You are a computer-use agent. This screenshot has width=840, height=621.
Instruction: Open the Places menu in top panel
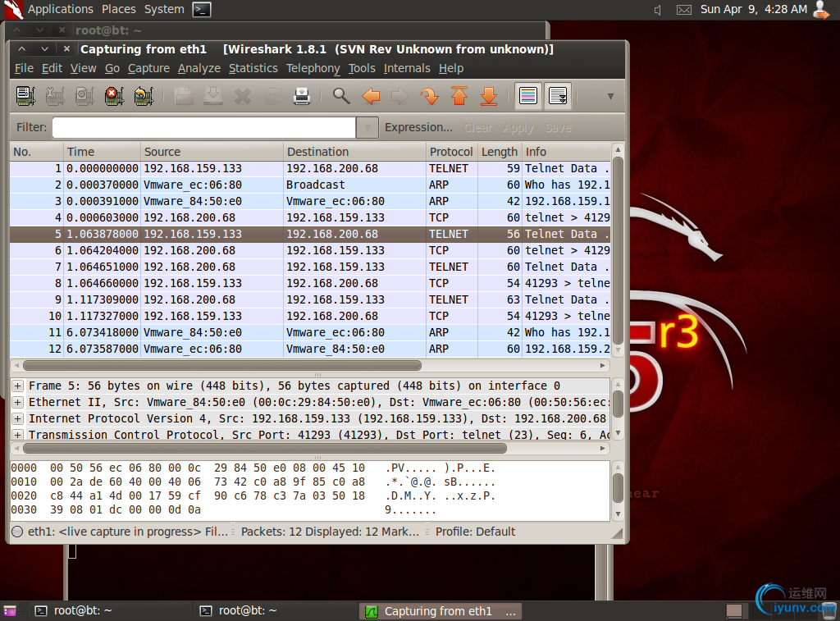click(119, 9)
